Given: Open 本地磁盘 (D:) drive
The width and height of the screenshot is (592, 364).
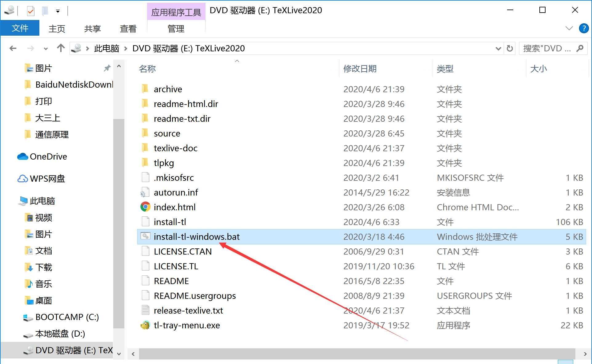Looking at the screenshot, I should point(60,334).
